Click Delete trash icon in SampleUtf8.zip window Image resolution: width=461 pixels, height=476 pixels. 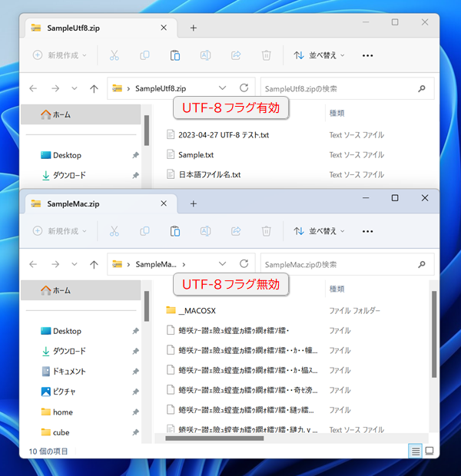click(266, 55)
